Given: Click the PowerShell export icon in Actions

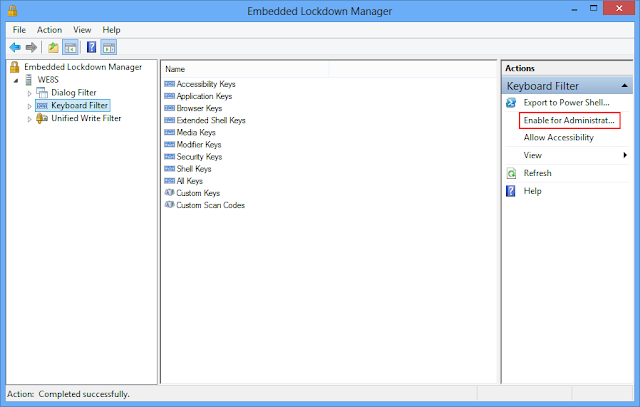Looking at the screenshot, I should click(x=511, y=103).
